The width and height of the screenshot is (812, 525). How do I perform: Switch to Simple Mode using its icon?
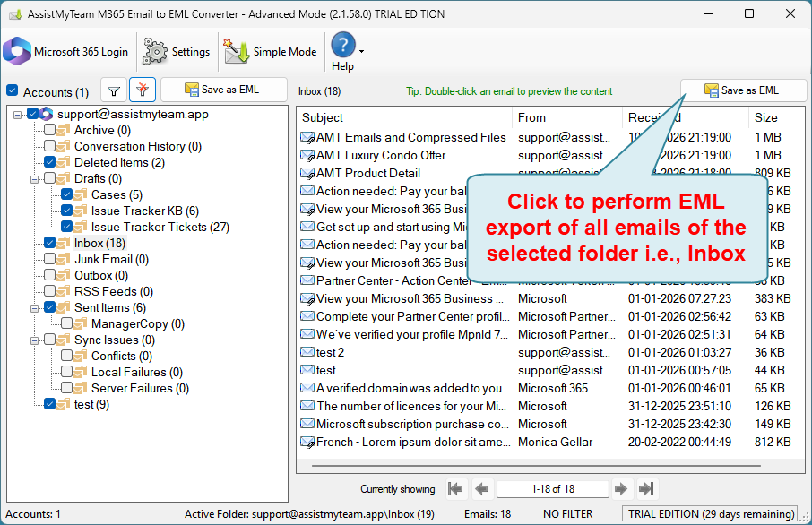click(x=237, y=51)
